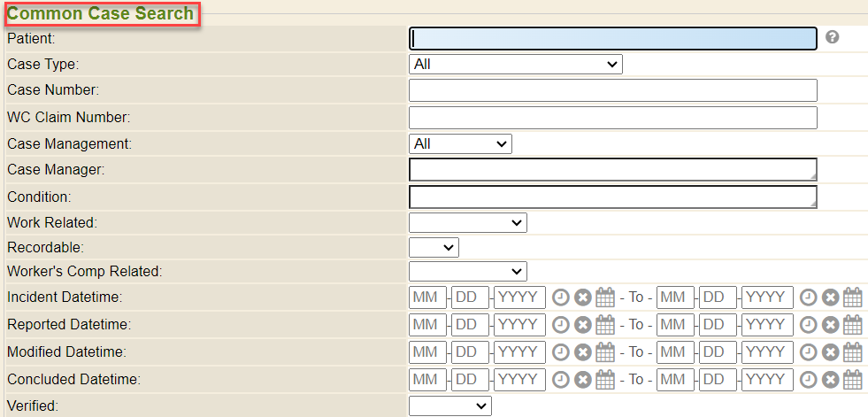Open calendar for Reported Datetime end date
Viewport: 868px width, 417px height.
852,325
